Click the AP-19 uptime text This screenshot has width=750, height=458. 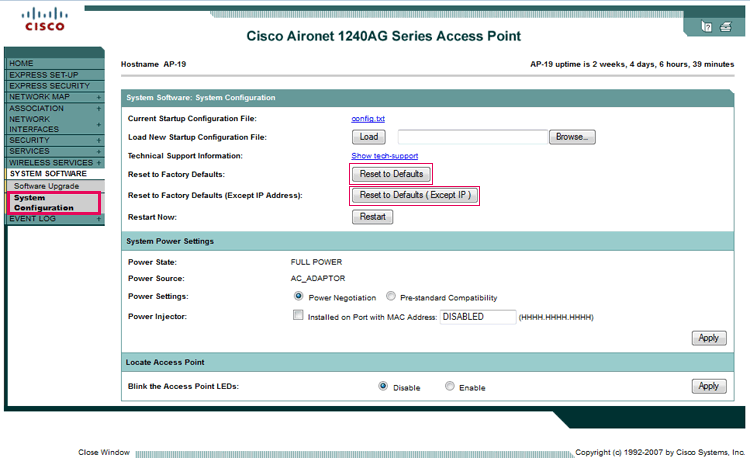coord(632,64)
